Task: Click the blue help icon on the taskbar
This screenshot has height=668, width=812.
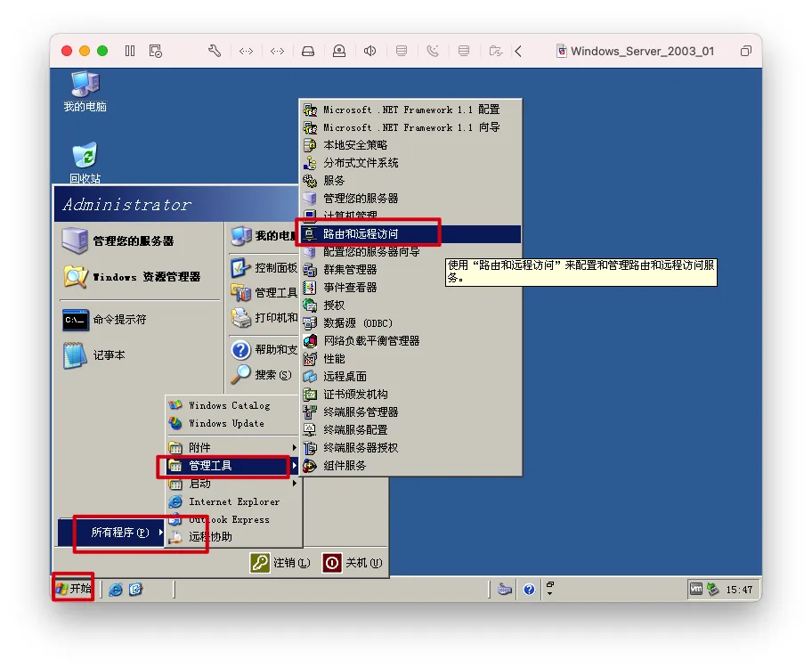Action: point(529,590)
